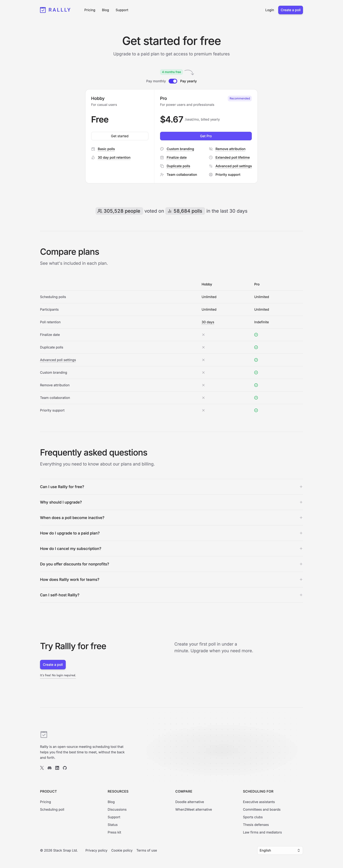This screenshot has height=868, width=343.
Task: Open the English language dropdown
Action: coord(280,851)
